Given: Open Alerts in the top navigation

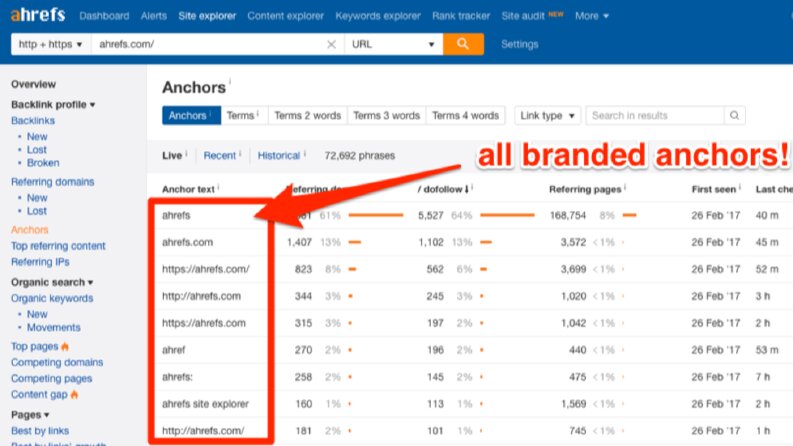Looking at the screenshot, I should 154,16.
